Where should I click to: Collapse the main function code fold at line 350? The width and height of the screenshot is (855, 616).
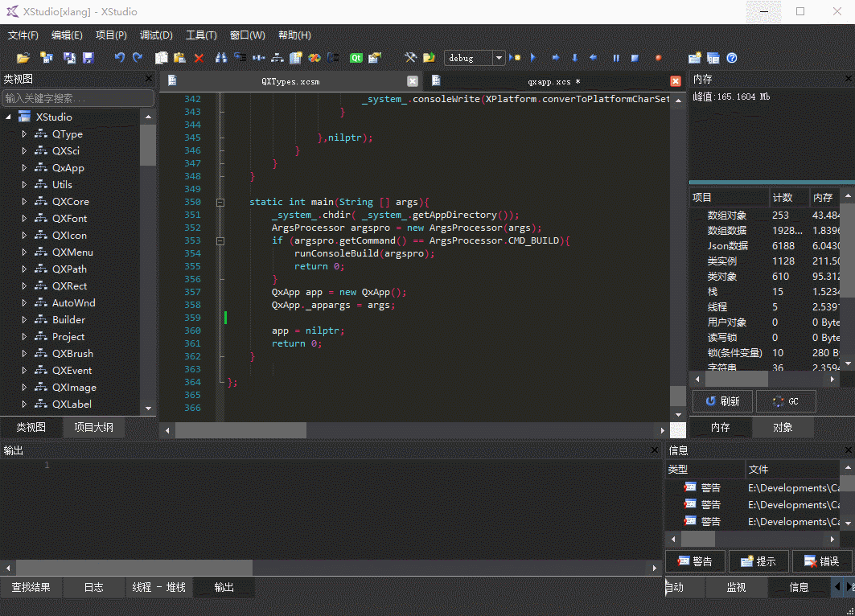point(220,202)
